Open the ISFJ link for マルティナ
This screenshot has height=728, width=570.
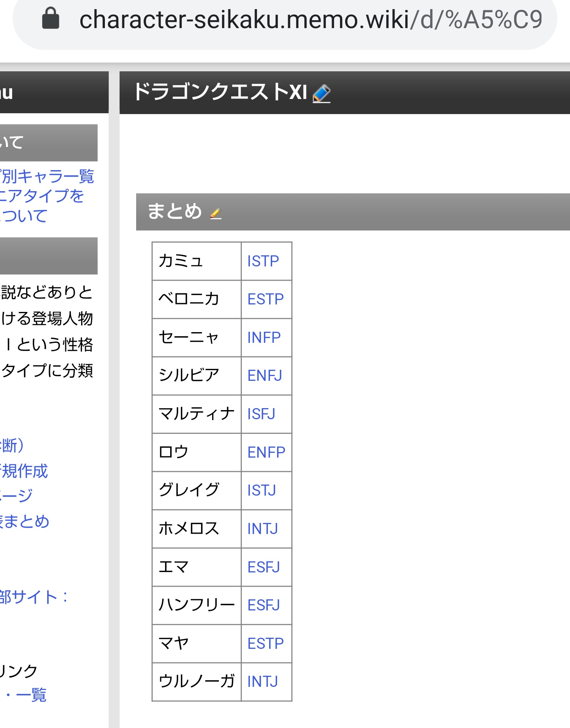click(x=261, y=414)
